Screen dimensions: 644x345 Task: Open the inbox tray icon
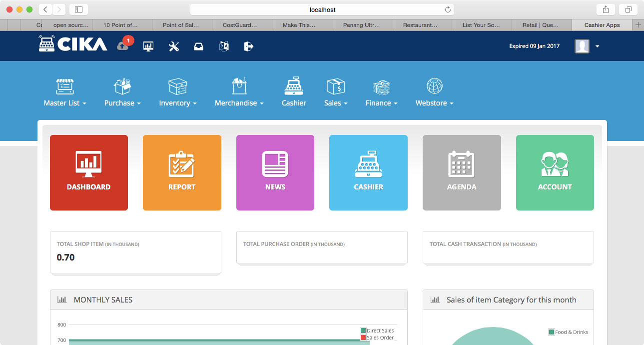(198, 46)
